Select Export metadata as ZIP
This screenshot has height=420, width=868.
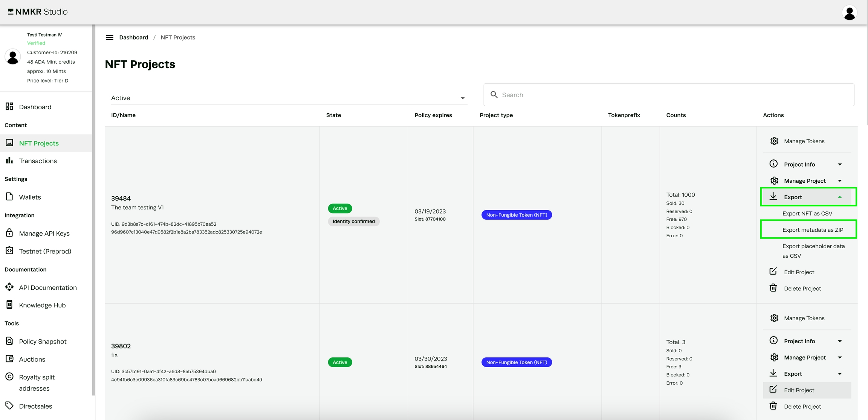click(x=812, y=230)
